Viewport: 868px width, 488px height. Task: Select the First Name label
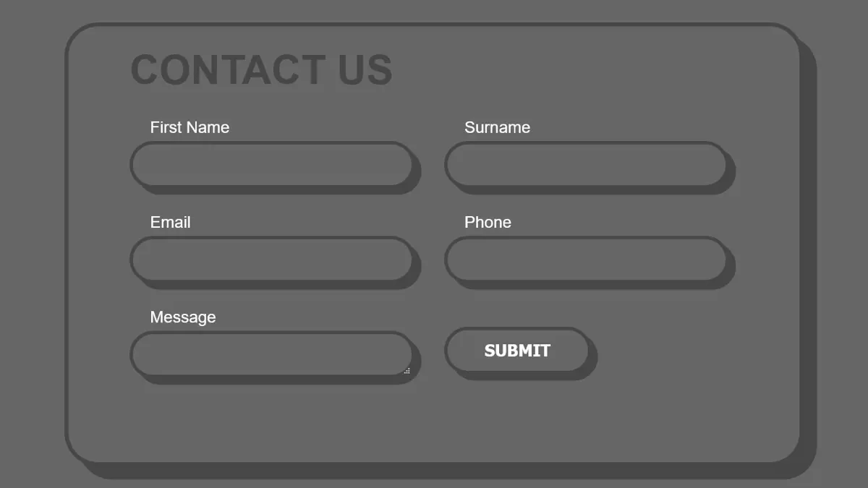[x=190, y=127]
